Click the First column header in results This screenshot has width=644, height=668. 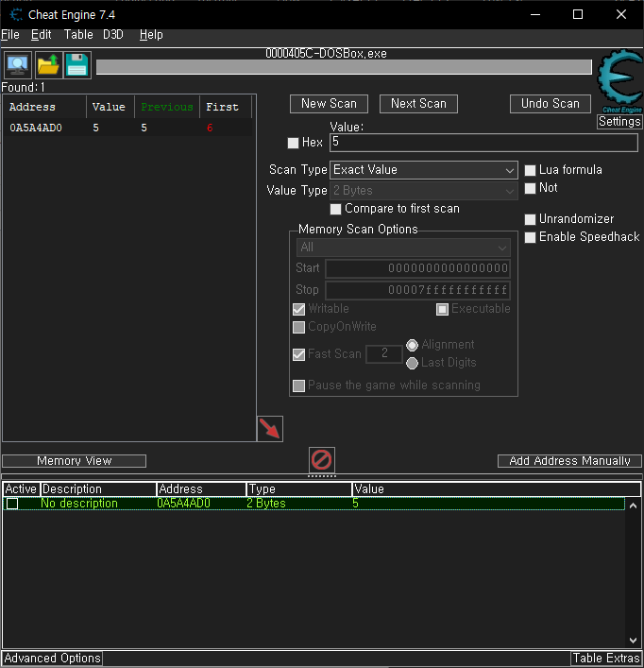click(x=225, y=107)
